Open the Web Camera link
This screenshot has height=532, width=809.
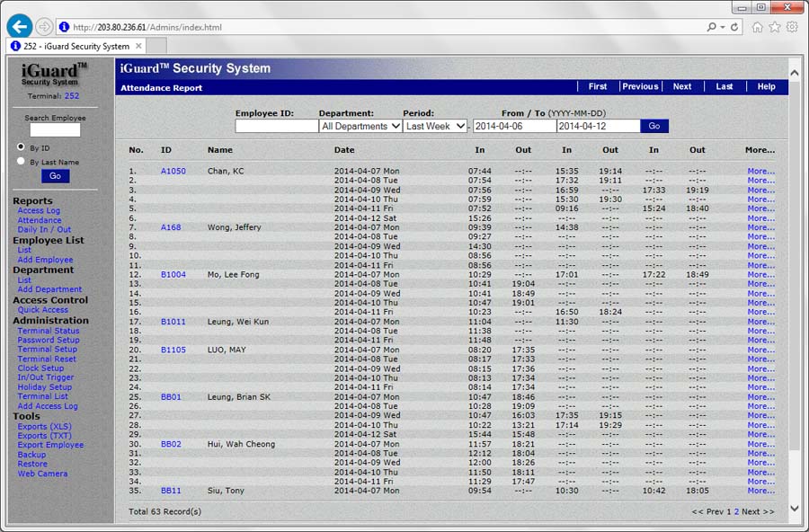[42, 474]
